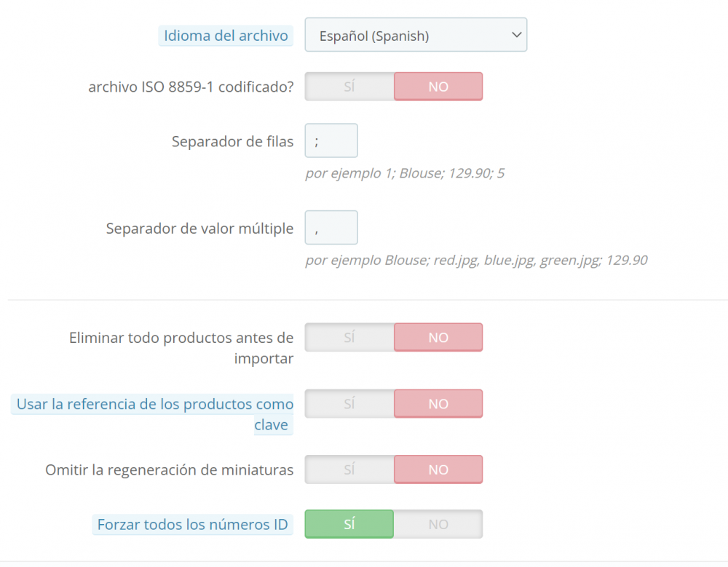Select NO for ISO 8859-1 codificado
The height and width of the screenshot is (567, 728).
(x=438, y=87)
